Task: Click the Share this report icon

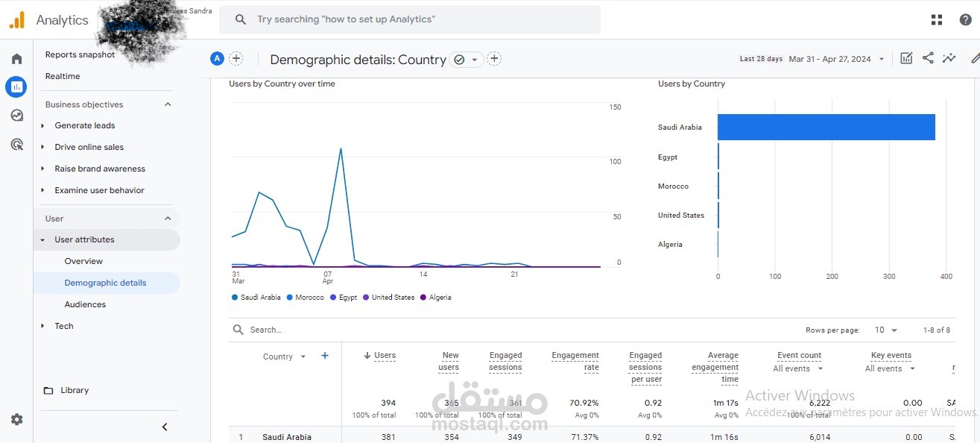Action: tap(928, 58)
